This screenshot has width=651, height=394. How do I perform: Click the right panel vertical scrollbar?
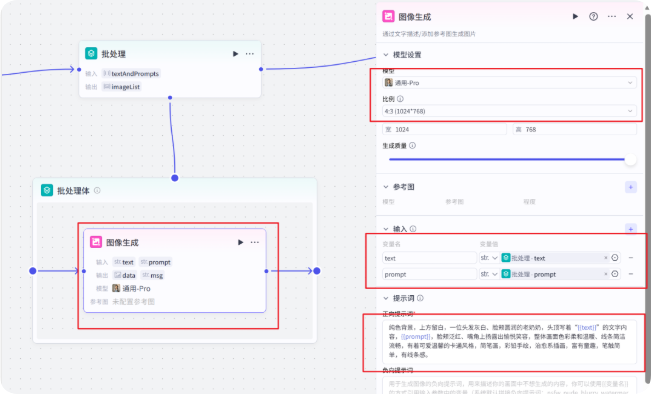tap(647, 199)
